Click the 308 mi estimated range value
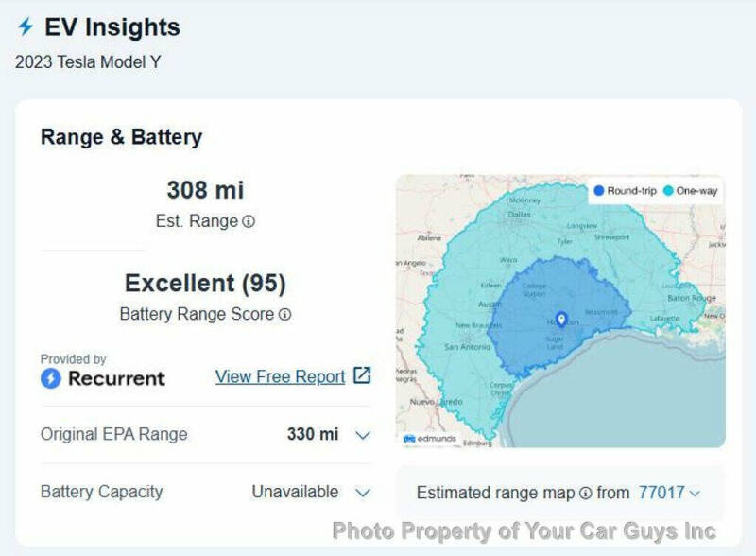The height and width of the screenshot is (556, 756). (x=205, y=190)
